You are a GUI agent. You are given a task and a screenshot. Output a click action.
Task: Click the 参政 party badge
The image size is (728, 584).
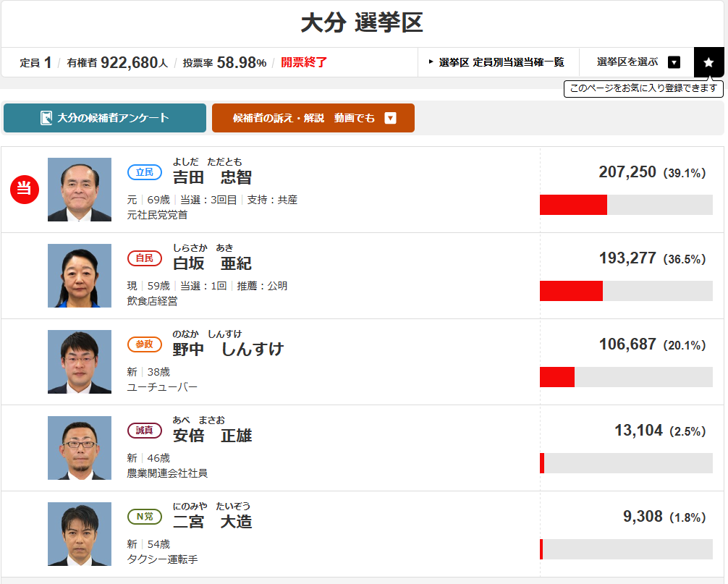click(145, 344)
